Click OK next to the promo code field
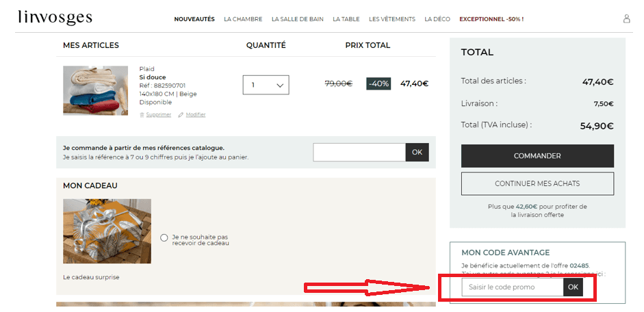Screen dimensions: 644x312 click(x=573, y=287)
